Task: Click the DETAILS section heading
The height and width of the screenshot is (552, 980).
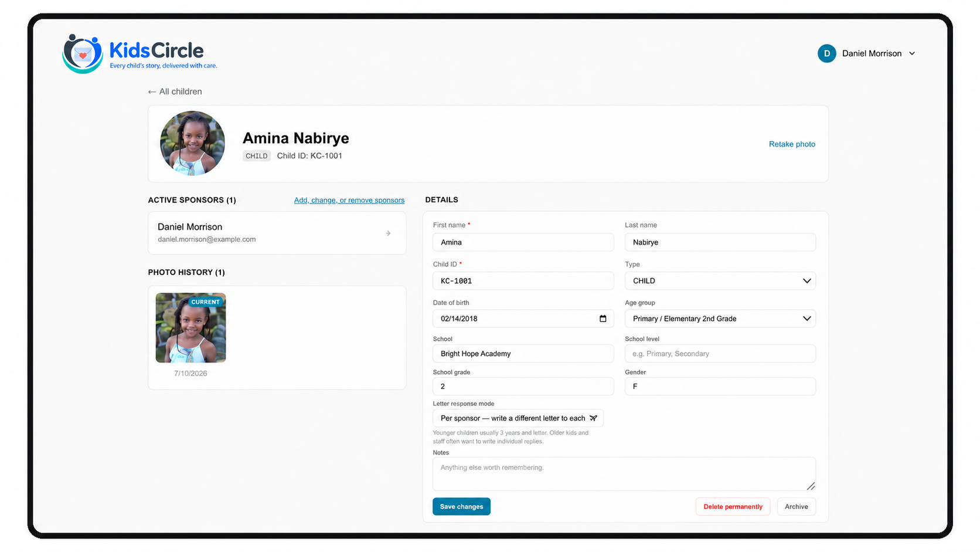Action: click(x=441, y=200)
